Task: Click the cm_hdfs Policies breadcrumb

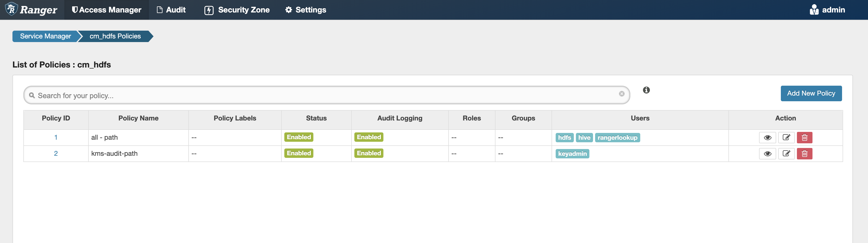Action: pyautogui.click(x=115, y=36)
